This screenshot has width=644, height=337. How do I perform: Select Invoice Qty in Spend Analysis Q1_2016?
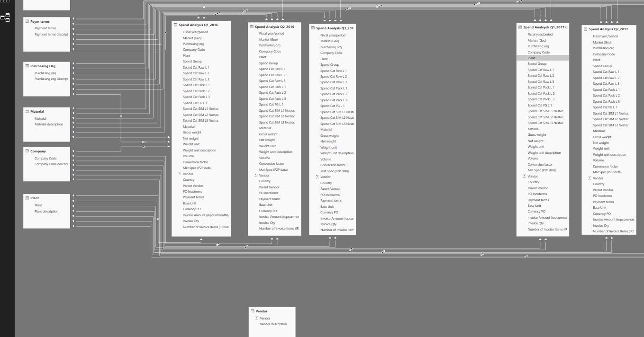pyautogui.click(x=191, y=221)
